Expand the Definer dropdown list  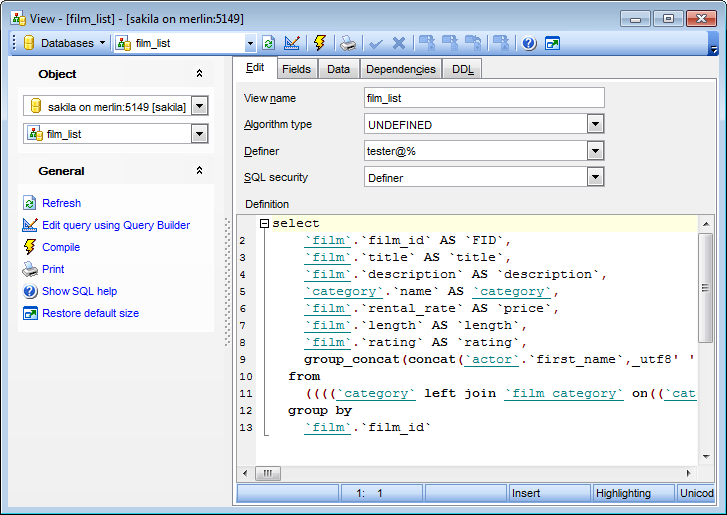(595, 151)
